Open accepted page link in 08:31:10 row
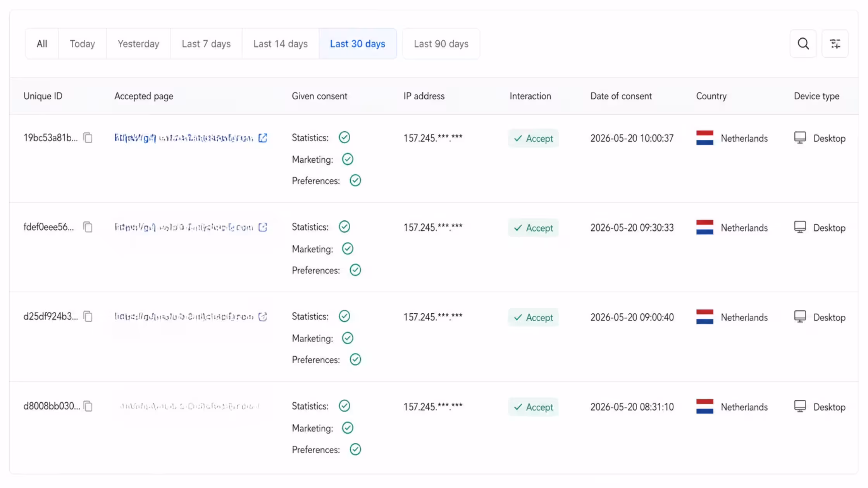This screenshot has width=868, height=488. 189,406
